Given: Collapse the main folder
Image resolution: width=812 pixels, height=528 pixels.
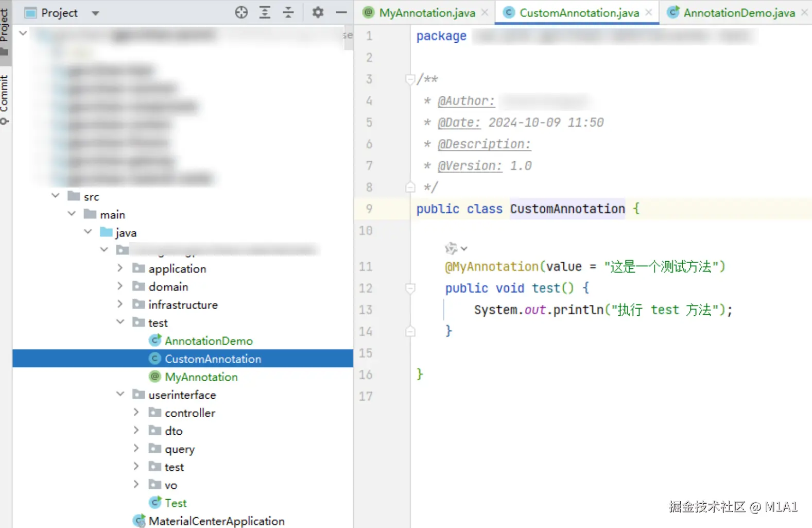Looking at the screenshot, I should (72, 214).
